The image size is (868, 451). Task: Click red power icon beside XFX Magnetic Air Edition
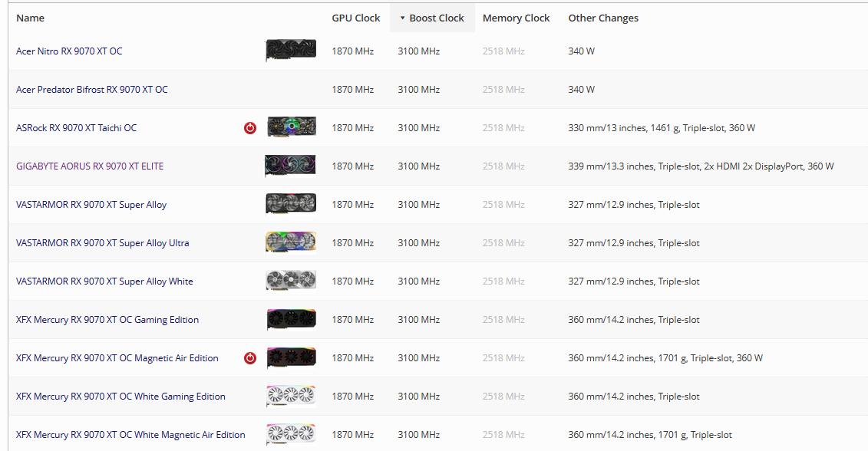click(250, 358)
